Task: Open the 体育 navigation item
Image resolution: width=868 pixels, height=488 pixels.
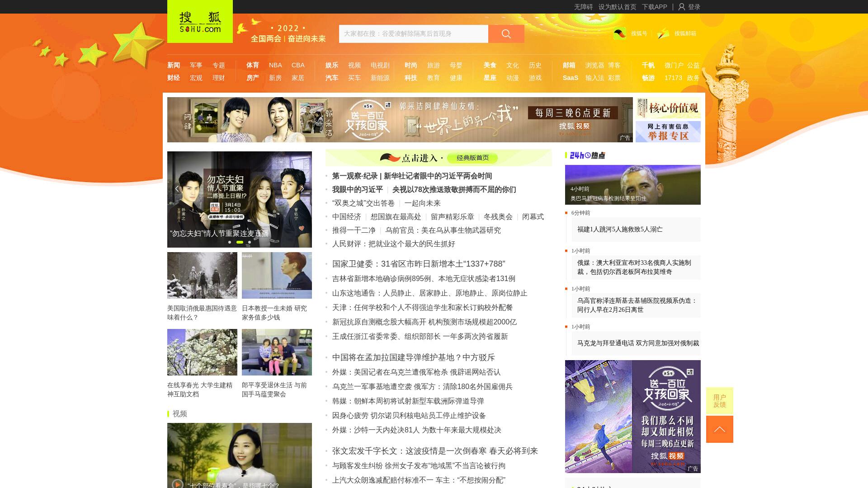Action: point(253,65)
